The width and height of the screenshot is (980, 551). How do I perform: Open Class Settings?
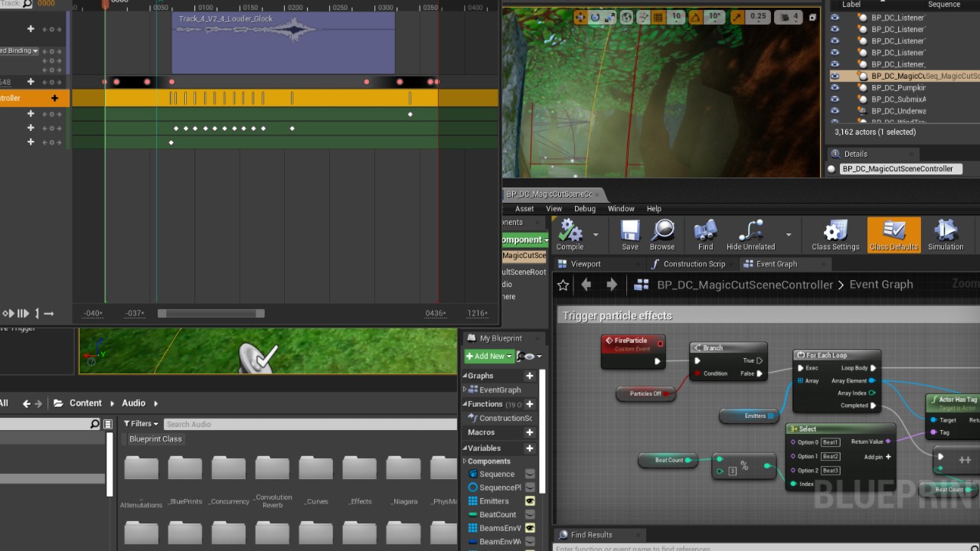[x=835, y=235]
